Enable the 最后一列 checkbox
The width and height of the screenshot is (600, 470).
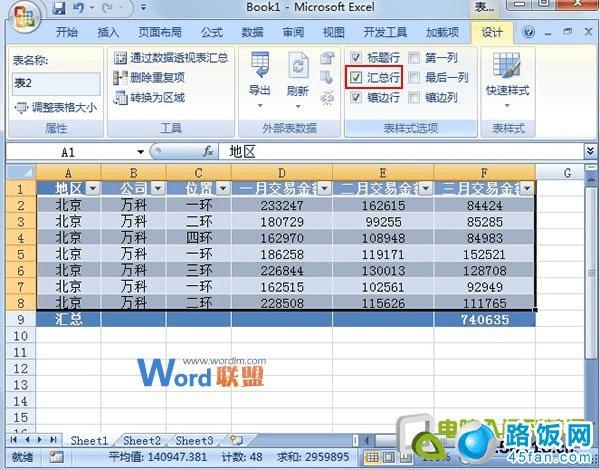pyautogui.click(x=414, y=78)
